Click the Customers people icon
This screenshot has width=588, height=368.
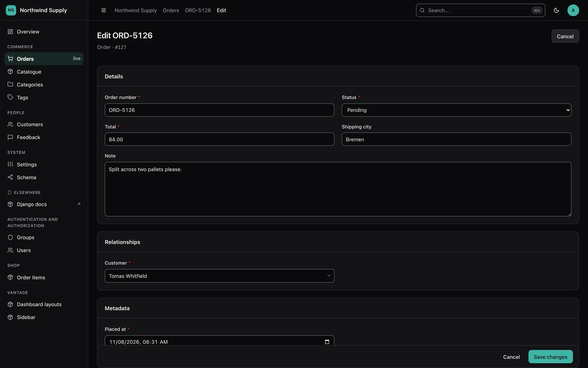coord(10,124)
